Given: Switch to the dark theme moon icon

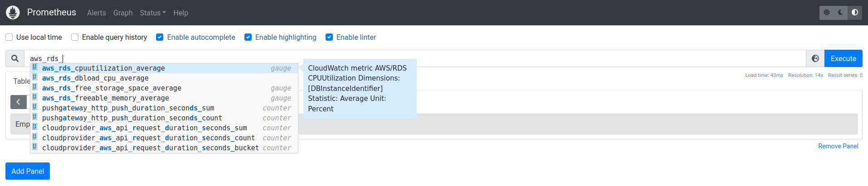Looking at the screenshot, I should click(840, 13).
